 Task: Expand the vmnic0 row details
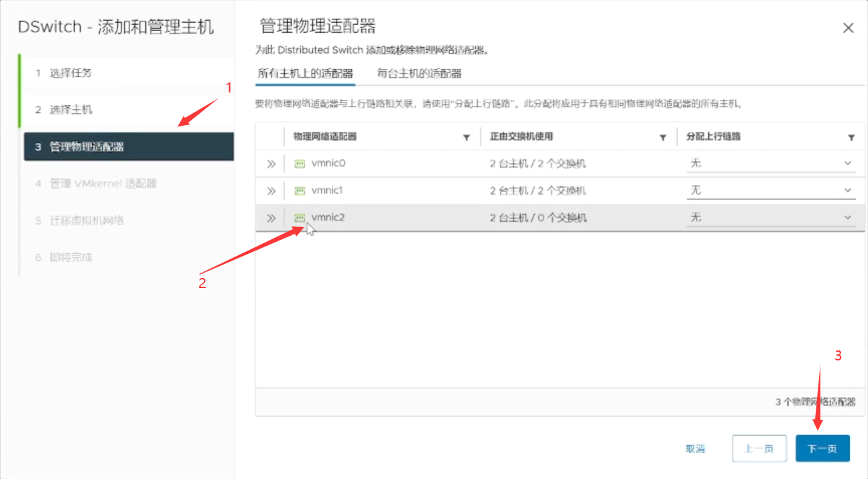271,163
